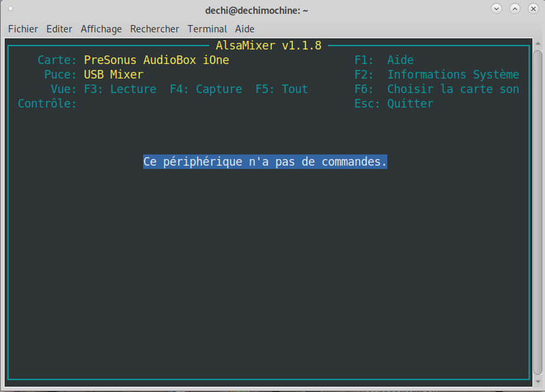Open the Fichier menu
The height and width of the screenshot is (392, 545).
click(23, 29)
